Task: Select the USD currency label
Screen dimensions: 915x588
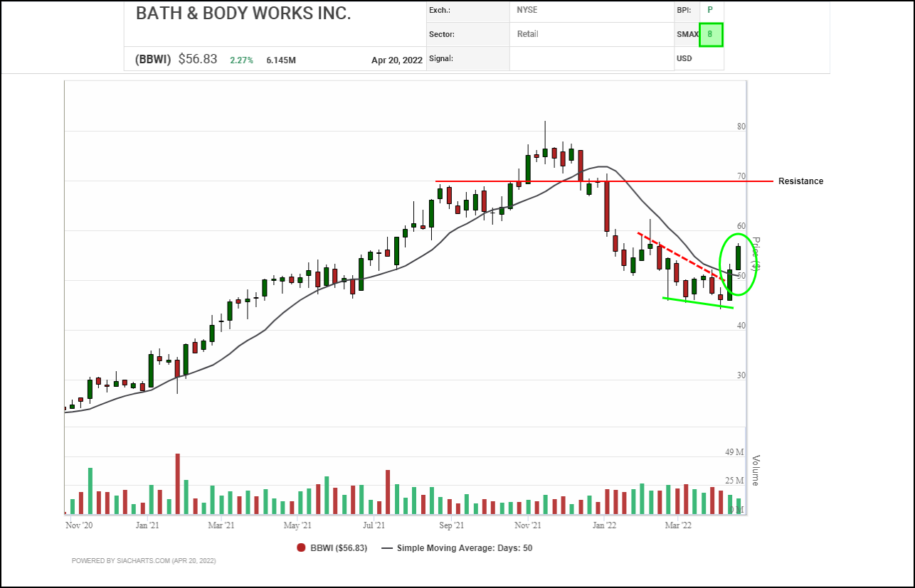Action: (x=684, y=58)
